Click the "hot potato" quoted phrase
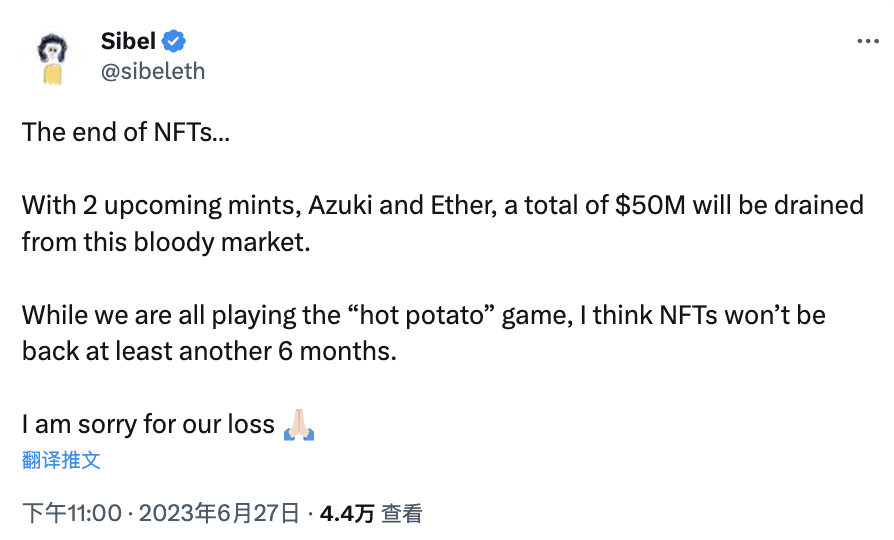The width and height of the screenshot is (894, 540). click(426, 315)
